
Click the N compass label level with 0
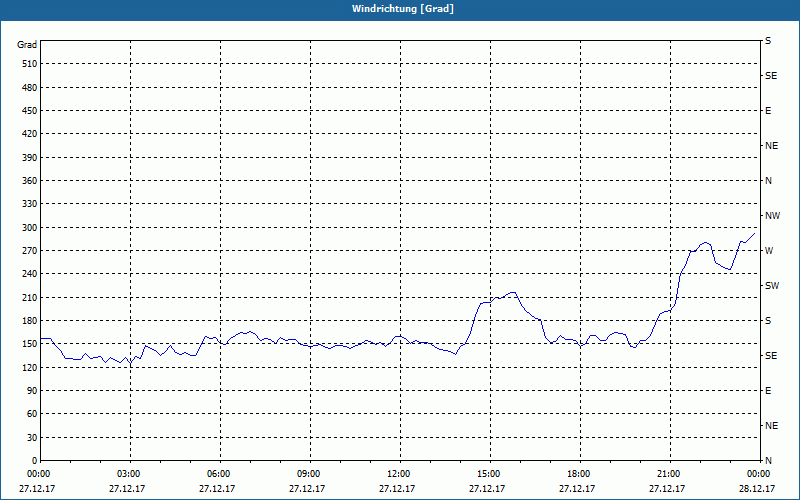769,461
